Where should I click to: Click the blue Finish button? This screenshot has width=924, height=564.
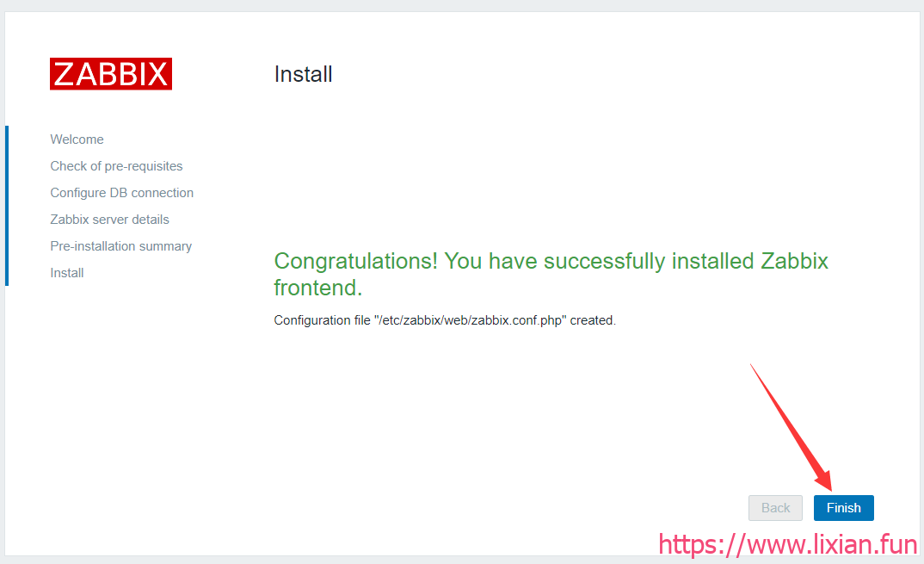843,508
